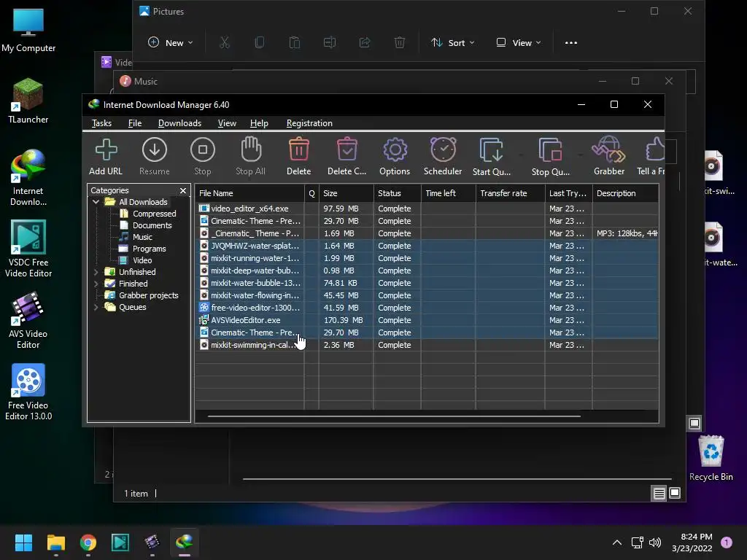
Task: Click the Share icon in Pictures toolbar
Action: point(365,43)
